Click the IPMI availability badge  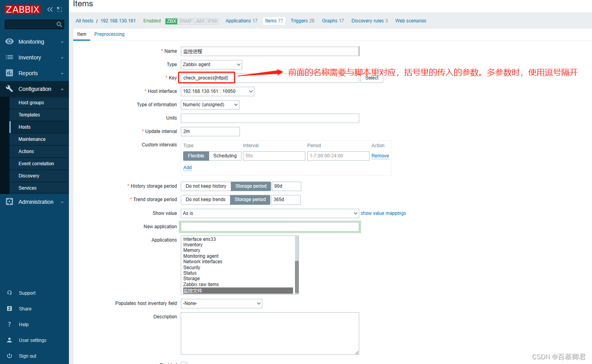pyautogui.click(x=212, y=21)
